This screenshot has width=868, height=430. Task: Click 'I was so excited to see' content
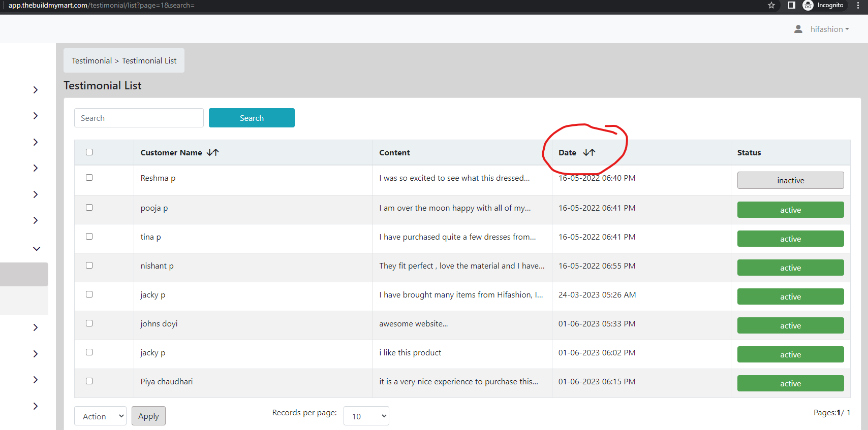pyautogui.click(x=454, y=178)
